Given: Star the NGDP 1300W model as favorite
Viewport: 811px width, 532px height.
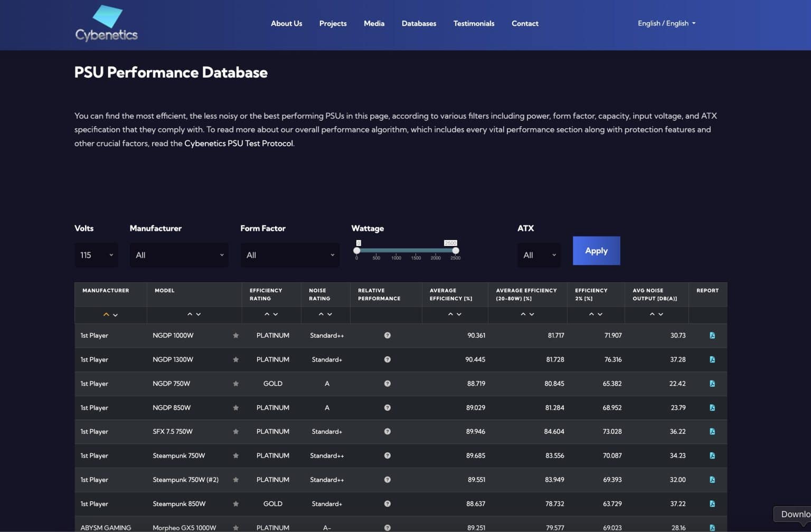Looking at the screenshot, I should 235,359.
